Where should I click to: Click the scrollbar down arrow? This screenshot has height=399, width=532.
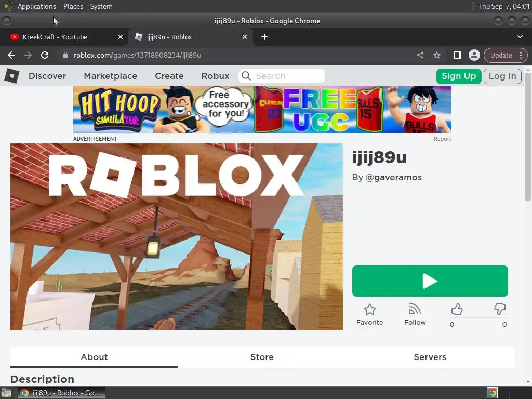point(528,382)
